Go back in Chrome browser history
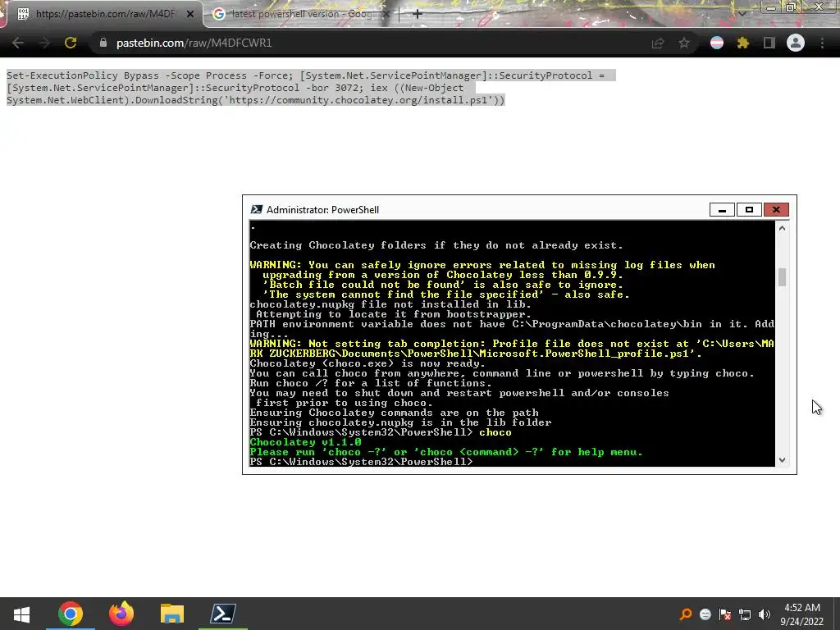The image size is (840, 630). coord(18,43)
